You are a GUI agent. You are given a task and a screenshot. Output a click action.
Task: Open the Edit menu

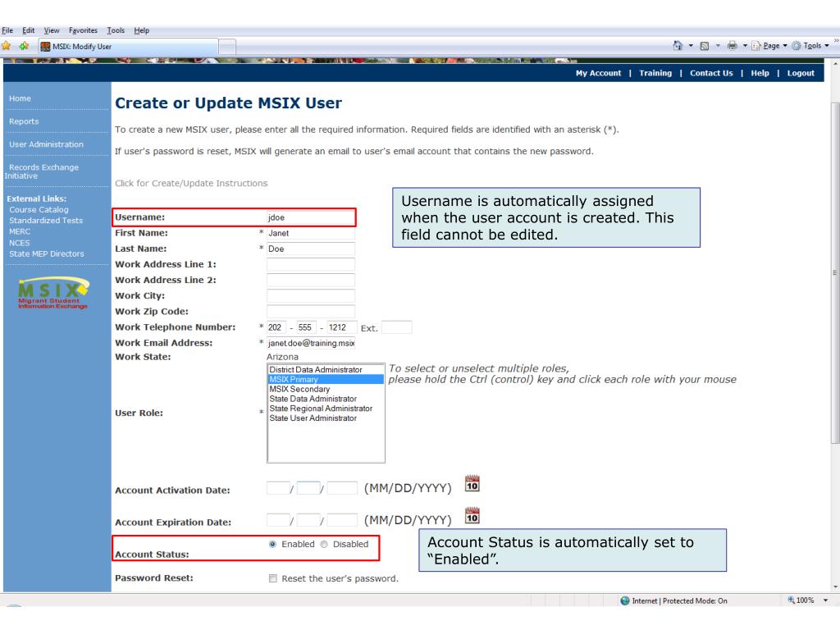coord(29,30)
